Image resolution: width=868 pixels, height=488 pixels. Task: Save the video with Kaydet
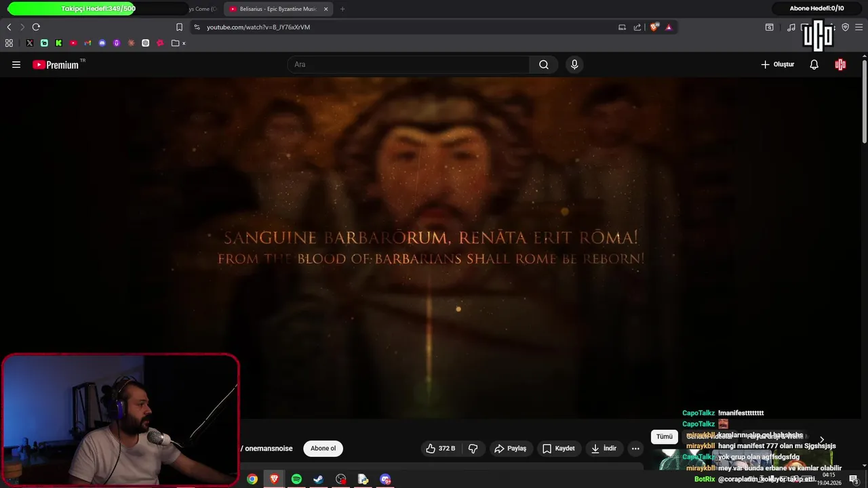click(559, 449)
